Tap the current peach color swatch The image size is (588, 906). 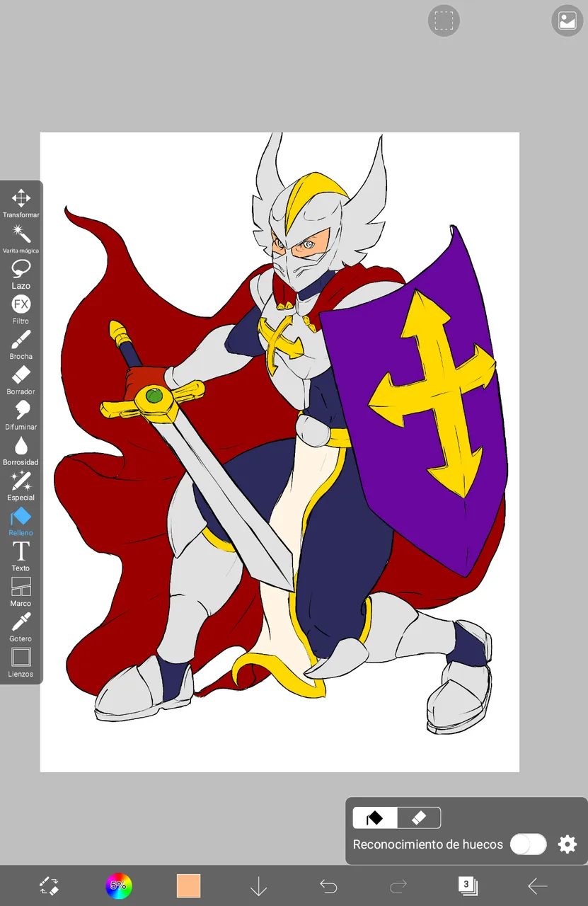pyautogui.click(x=188, y=885)
